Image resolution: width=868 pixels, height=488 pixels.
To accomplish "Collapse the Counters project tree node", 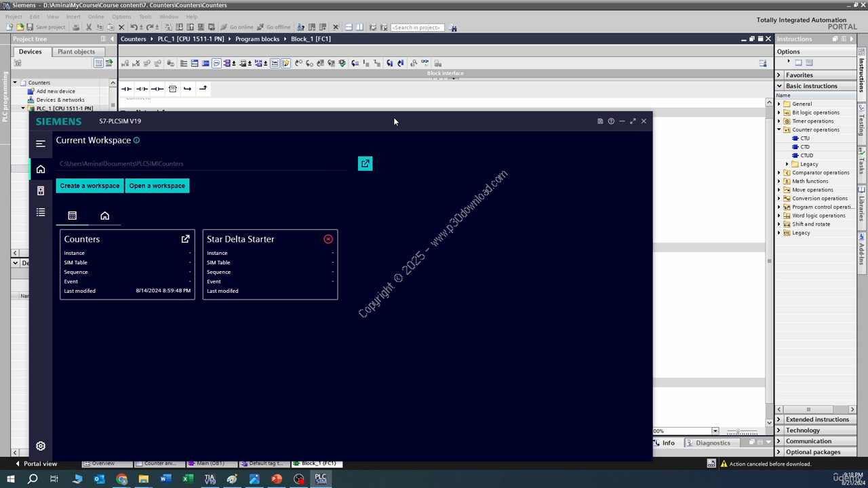I will pyautogui.click(x=15, y=83).
